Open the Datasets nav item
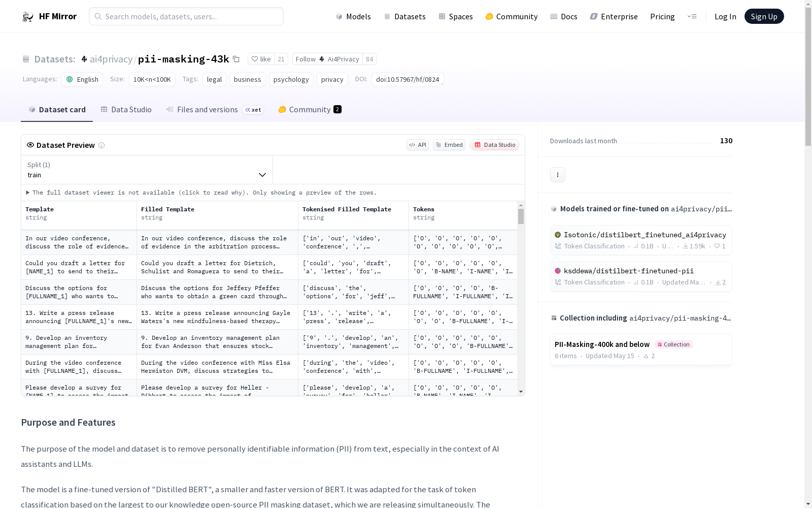812x508 pixels. [404, 16]
